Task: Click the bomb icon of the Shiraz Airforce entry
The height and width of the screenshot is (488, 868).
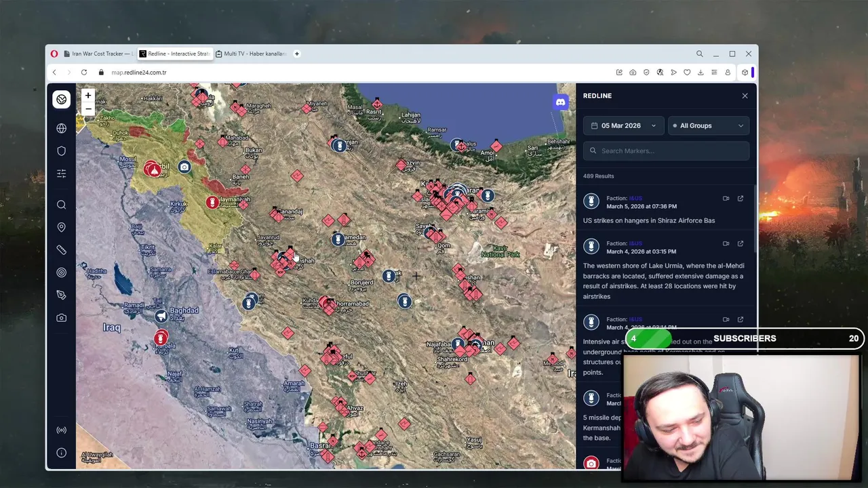Action: pyautogui.click(x=591, y=201)
